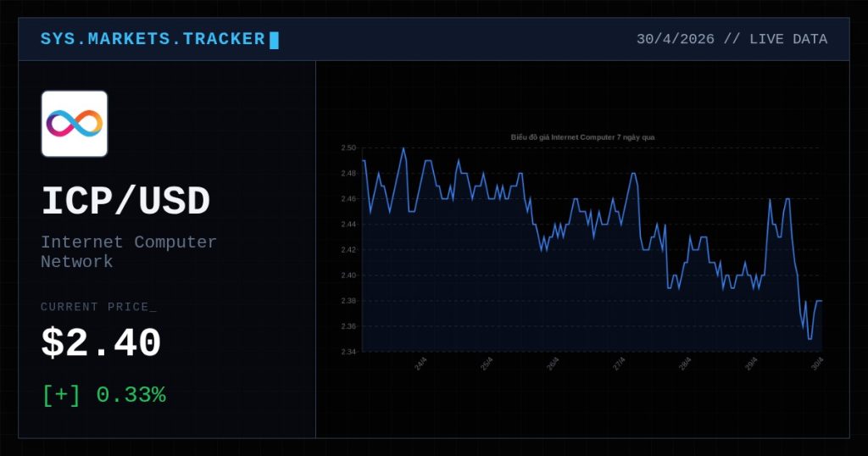Click the 2.36 y-axis label

tap(348, 326)
